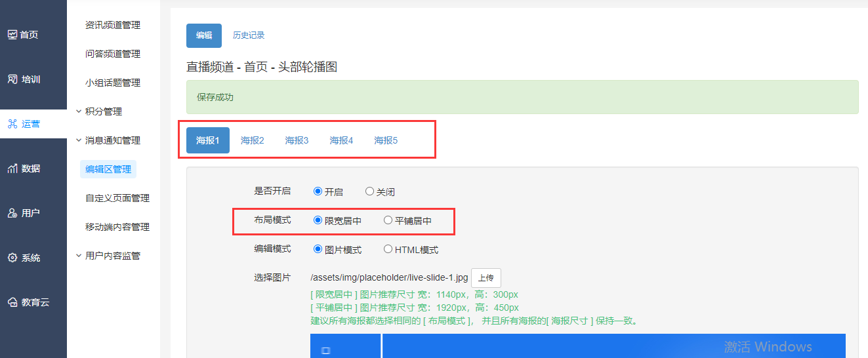The width and height of the screenshot is (868, 358).
Task: Click the 系统 gear icon
Action: 12,258
